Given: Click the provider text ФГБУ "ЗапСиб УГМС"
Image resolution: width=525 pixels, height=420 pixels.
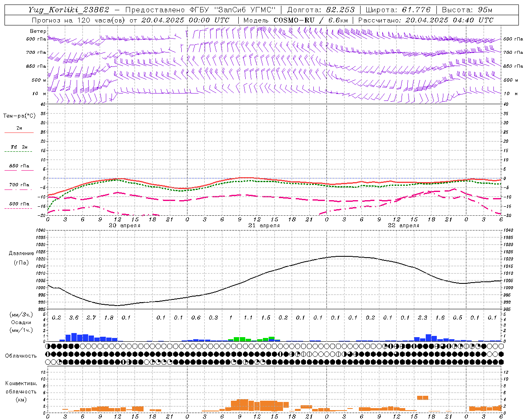Looking at the screenshot, I should 233,10.
